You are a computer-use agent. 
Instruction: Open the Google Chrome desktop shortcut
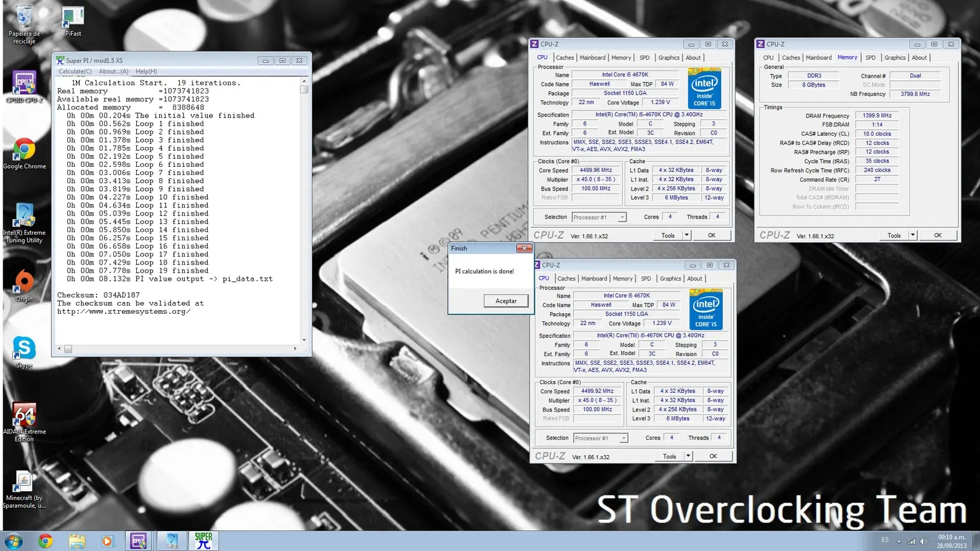(24, 153)
